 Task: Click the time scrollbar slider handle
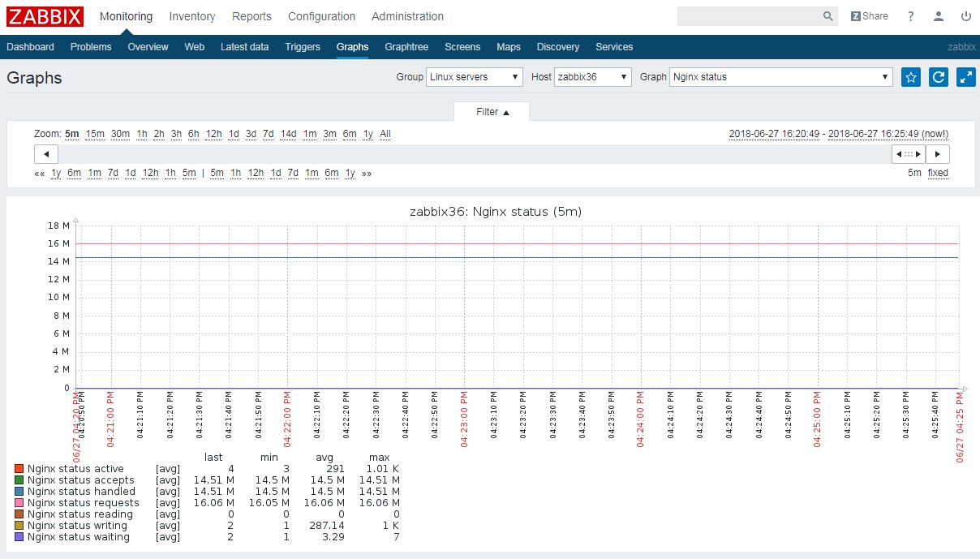[909, 154]
